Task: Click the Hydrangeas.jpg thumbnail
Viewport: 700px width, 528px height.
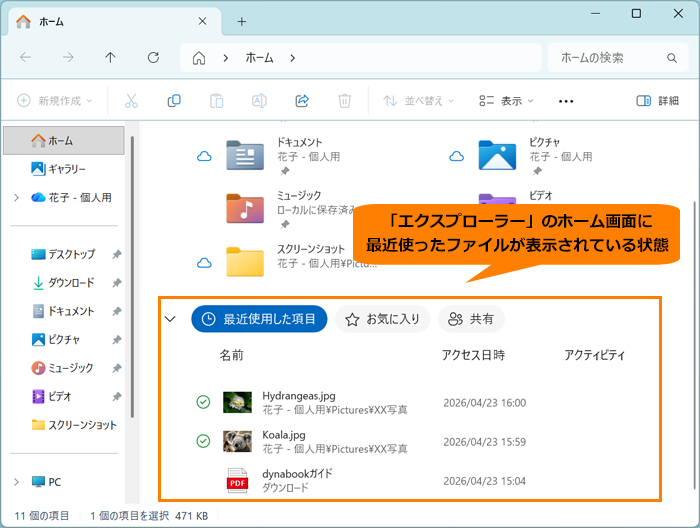Action: click(x=237, y=402)
